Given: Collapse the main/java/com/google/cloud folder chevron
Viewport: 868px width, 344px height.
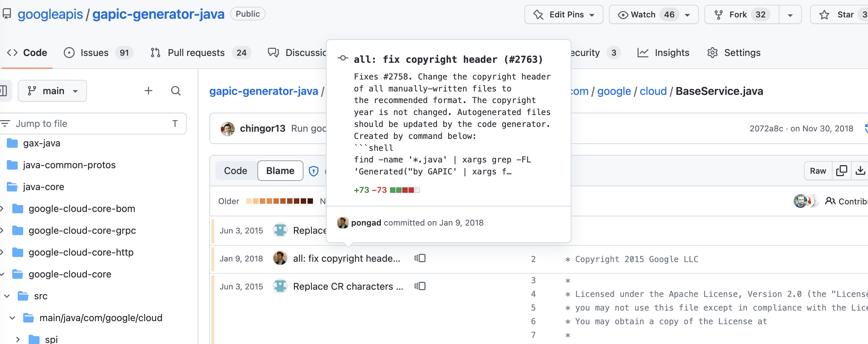Looking at the screenshot, I should [12, 318].
